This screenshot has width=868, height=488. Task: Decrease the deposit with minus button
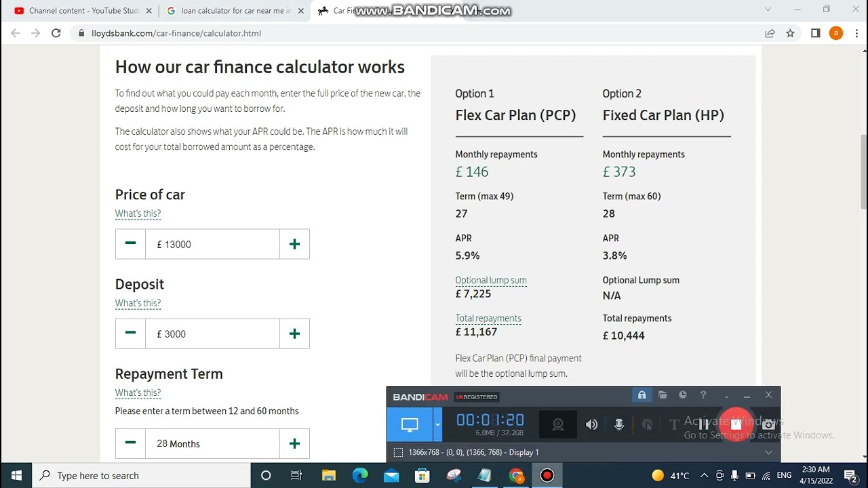[x=130, y=333]
